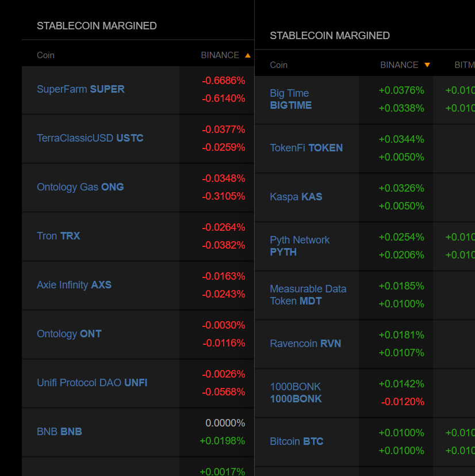Open Measurable Data Token MDT link
Image resolution: width=475 pixels, height=476 pixels.
coord(308,295)
